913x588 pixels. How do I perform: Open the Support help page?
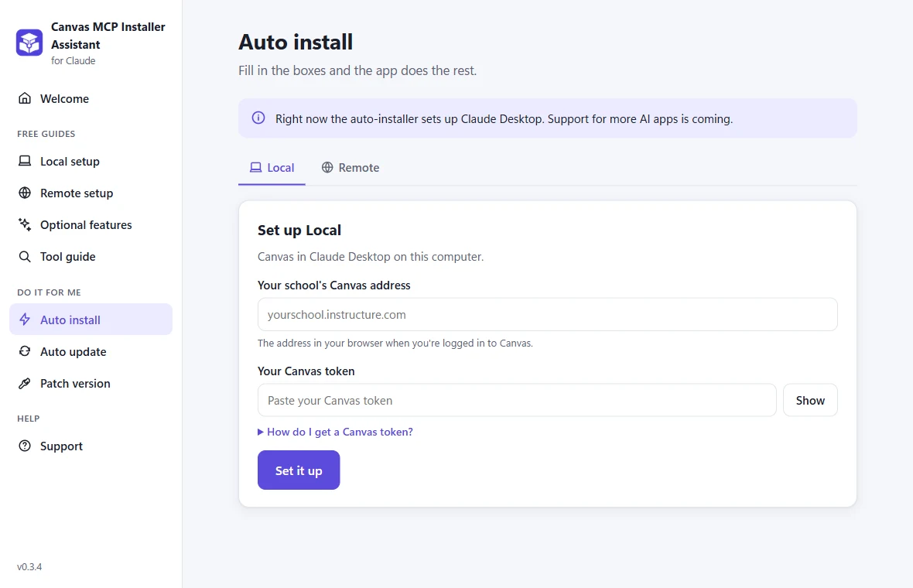(x=91, y=446)
